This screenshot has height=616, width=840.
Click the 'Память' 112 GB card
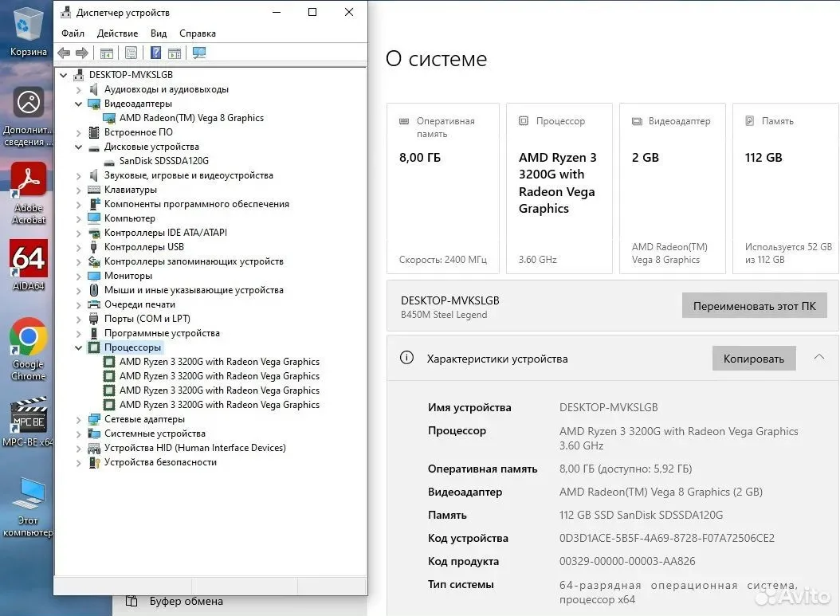pos(785,189)
